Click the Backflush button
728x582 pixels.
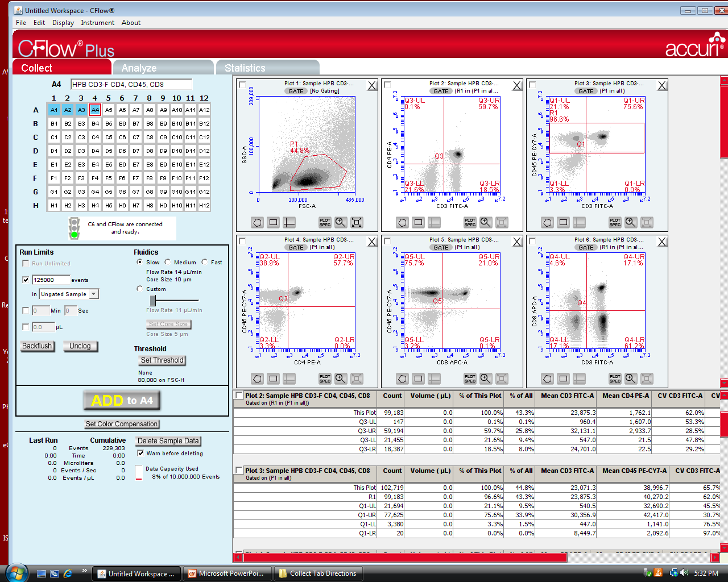click(37, 346)
